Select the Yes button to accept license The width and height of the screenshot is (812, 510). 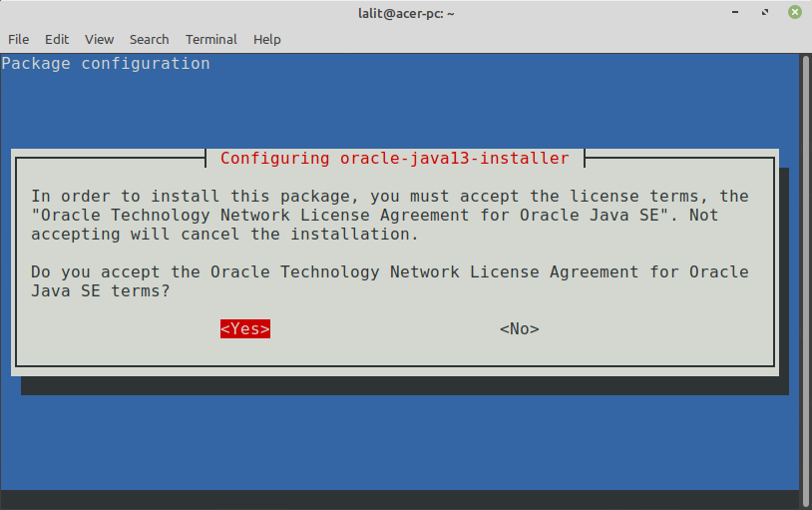click(245, 329)
